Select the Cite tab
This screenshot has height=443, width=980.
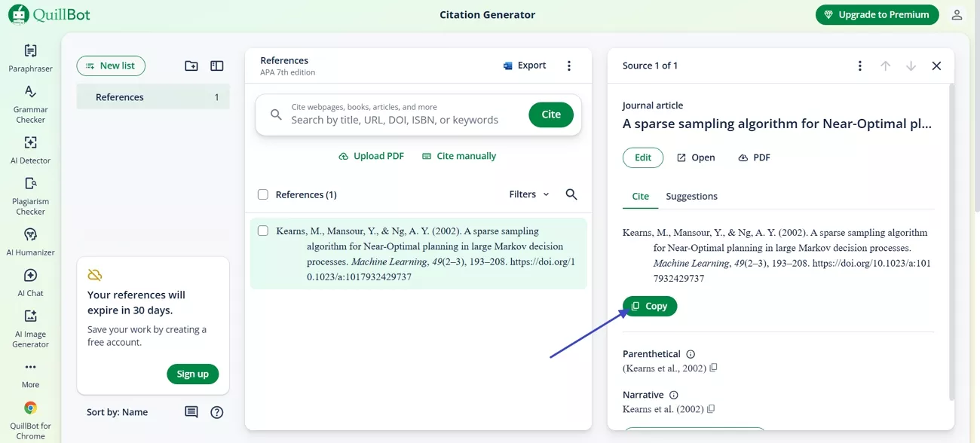[x=640, y=196]
